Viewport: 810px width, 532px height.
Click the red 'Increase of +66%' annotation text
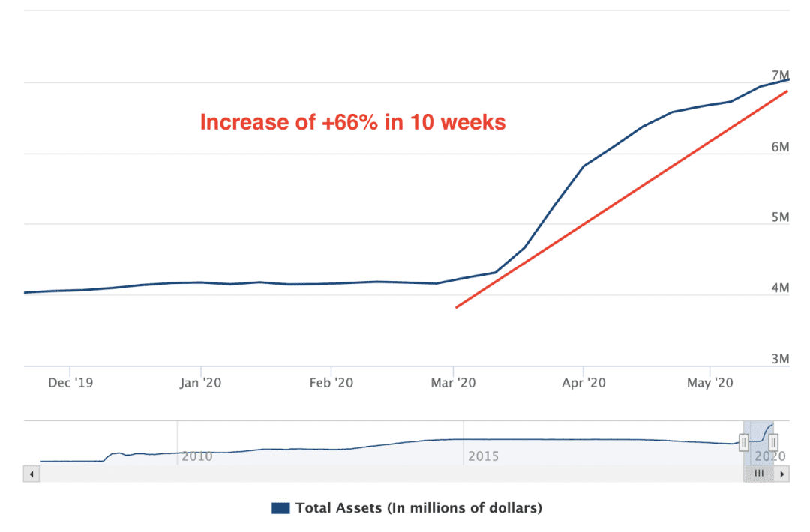pos(352,122)
